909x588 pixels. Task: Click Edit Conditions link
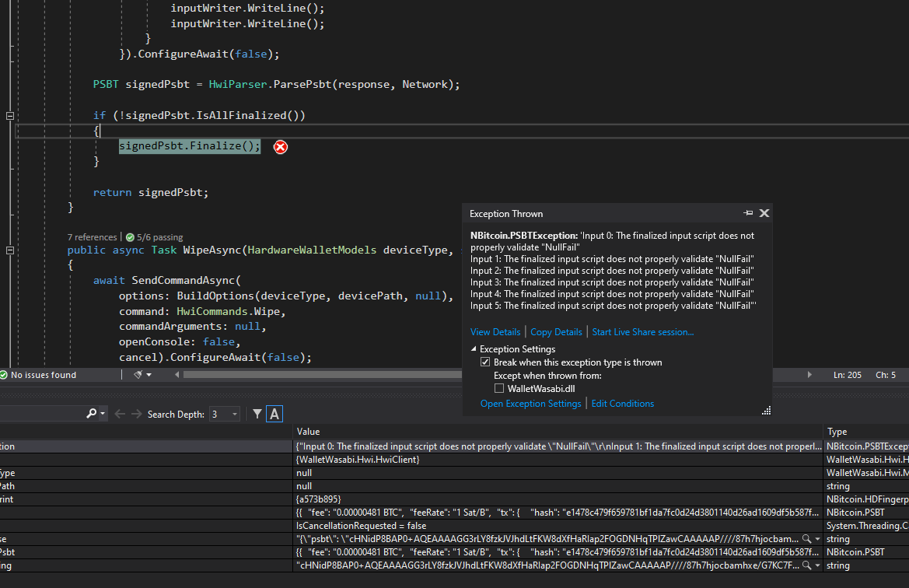[623, 404]
